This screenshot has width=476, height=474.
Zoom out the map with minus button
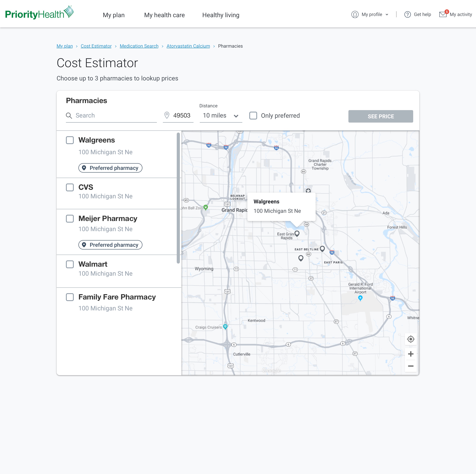click(x=410, y=366)
